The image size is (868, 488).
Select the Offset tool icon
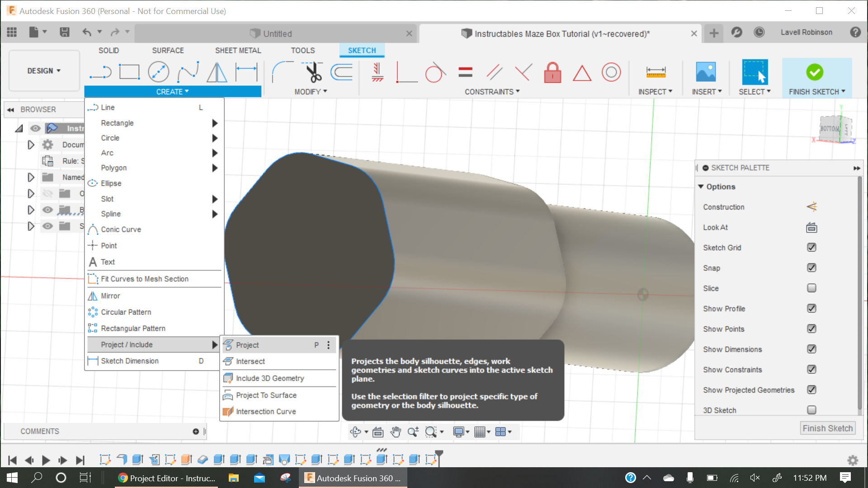(342, 72)
